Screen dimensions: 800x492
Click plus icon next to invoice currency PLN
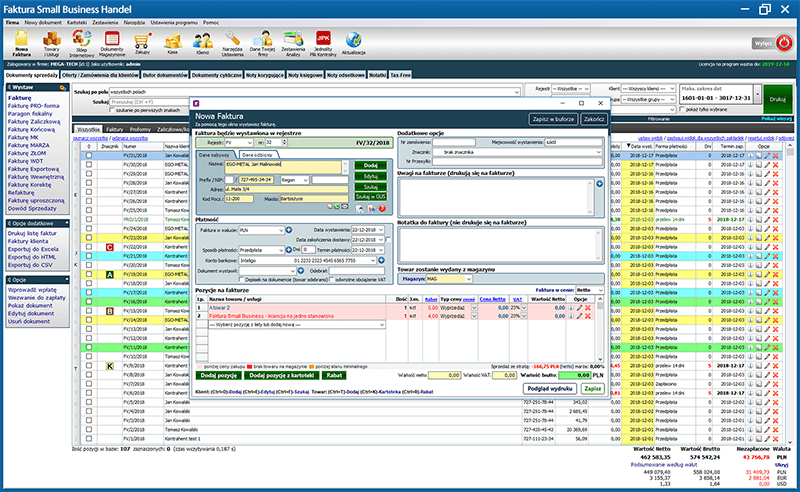[289, 230]
